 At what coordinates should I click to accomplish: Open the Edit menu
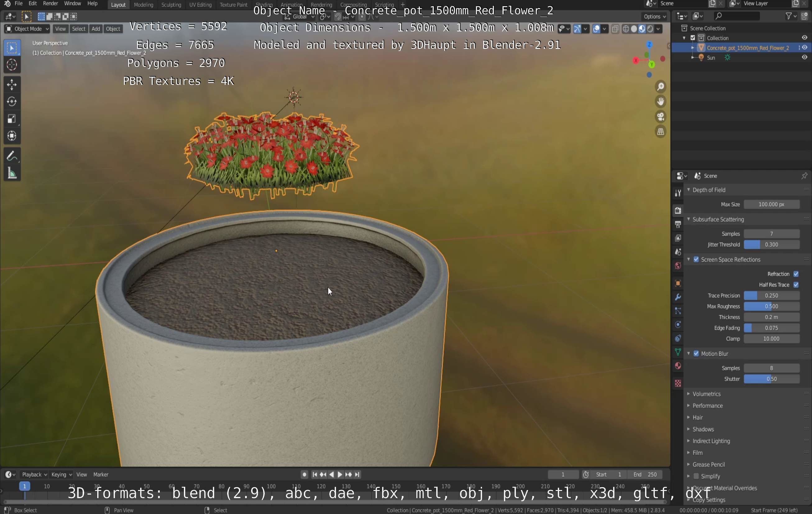click(33, 4)
